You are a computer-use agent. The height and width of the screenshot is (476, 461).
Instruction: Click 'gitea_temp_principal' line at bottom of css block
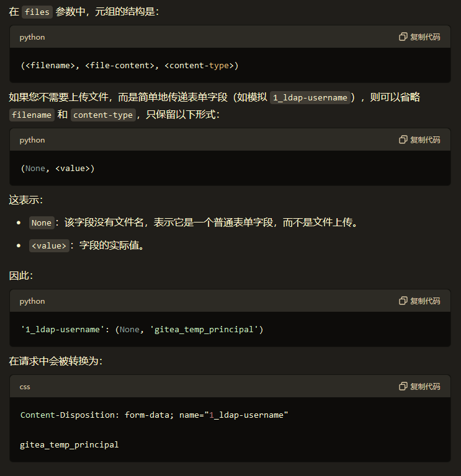(x=69, y=444)
